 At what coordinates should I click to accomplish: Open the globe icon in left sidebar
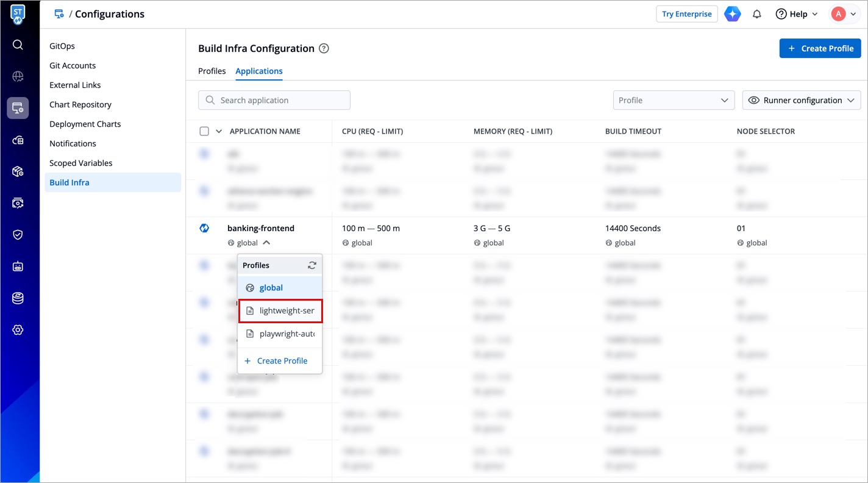pyautogui.click(x=18, y=76)
